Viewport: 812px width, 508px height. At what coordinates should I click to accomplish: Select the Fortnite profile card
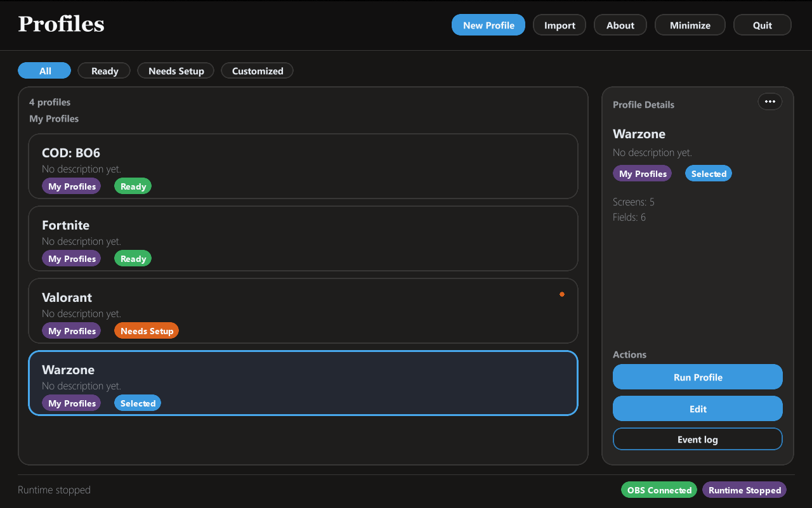[303, 238]
